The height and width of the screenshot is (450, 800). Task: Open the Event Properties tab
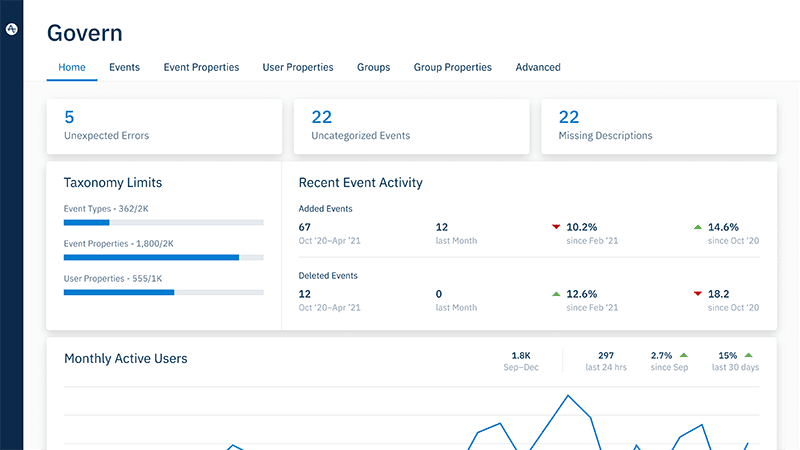click(x=201, y=67)
